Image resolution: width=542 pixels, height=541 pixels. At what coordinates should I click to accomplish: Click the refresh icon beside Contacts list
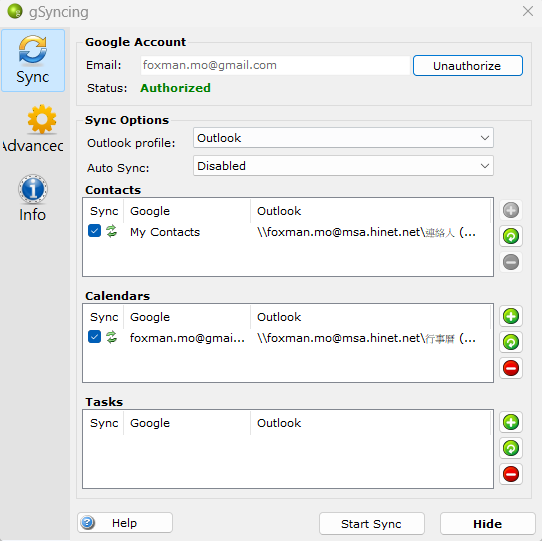pos(511,236)
